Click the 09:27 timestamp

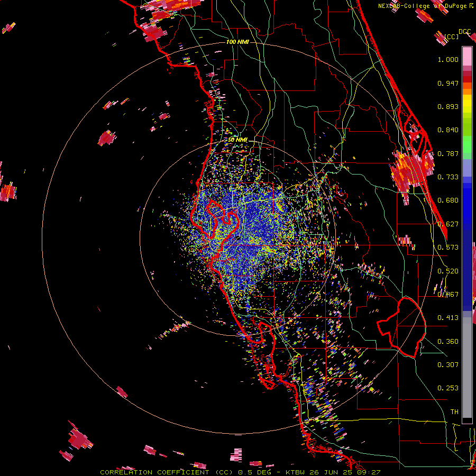(x=370, y=472)
